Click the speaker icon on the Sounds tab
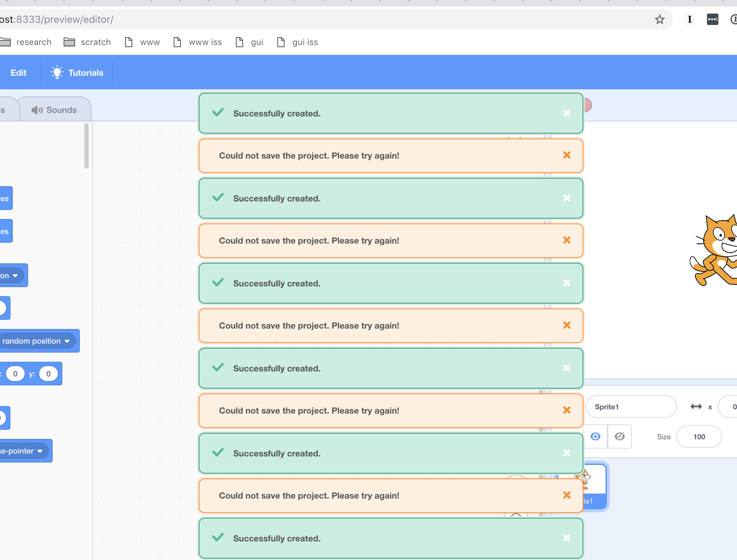Screen dimensions: 737x560 pos(36,110)
